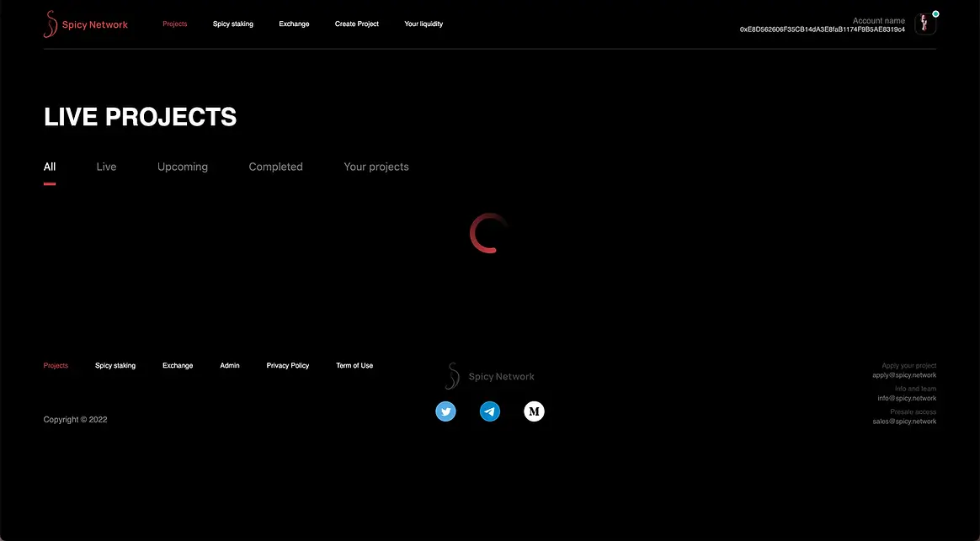Image resolution: width=980 pixels, height=541 pixels.
Task: Open the Telegram social icon
Action: click(490, 411)
